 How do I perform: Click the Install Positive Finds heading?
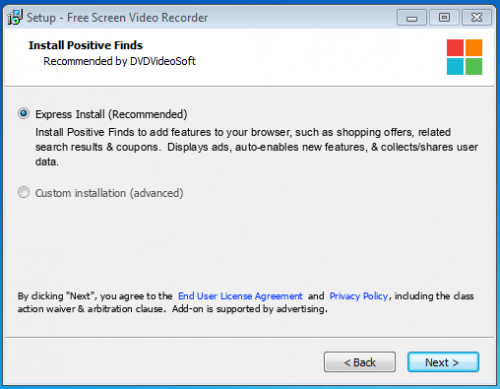(x=86, y=45)
